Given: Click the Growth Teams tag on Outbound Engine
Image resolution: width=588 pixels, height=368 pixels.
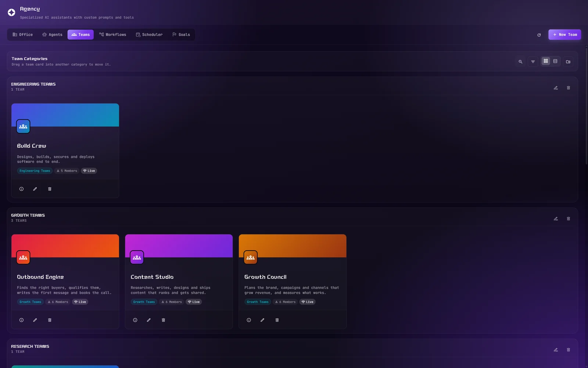Looking at the screenshot, I should tap(31, 302).
